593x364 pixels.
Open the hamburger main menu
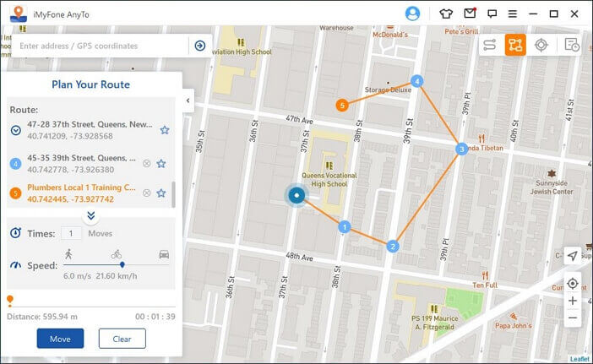(513, 14)
